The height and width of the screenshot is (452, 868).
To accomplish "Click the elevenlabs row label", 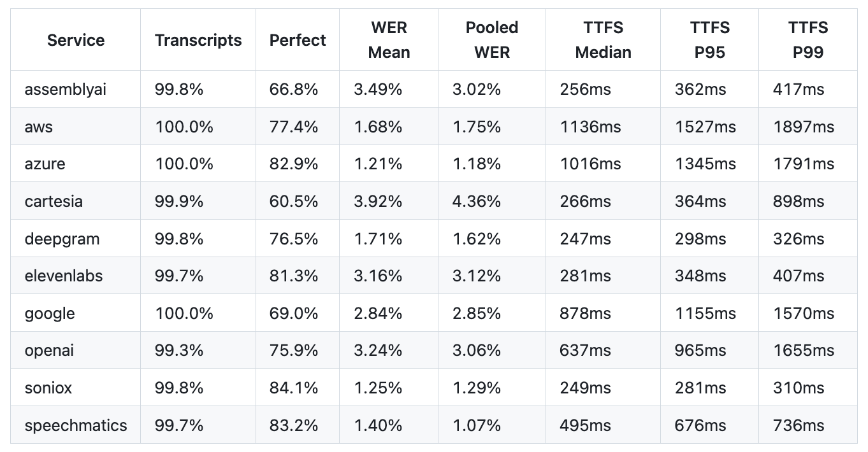I will (x=64, y=276).
